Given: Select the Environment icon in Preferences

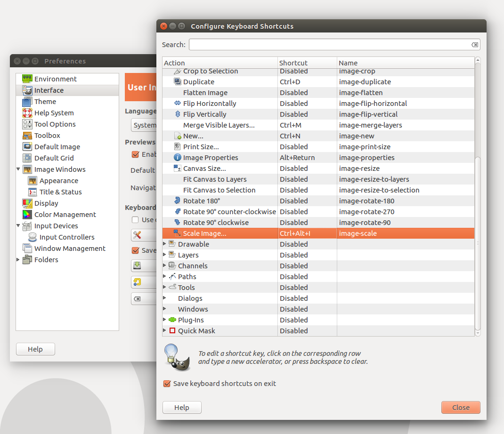Looking at the screenshot, I should [27, 79].
